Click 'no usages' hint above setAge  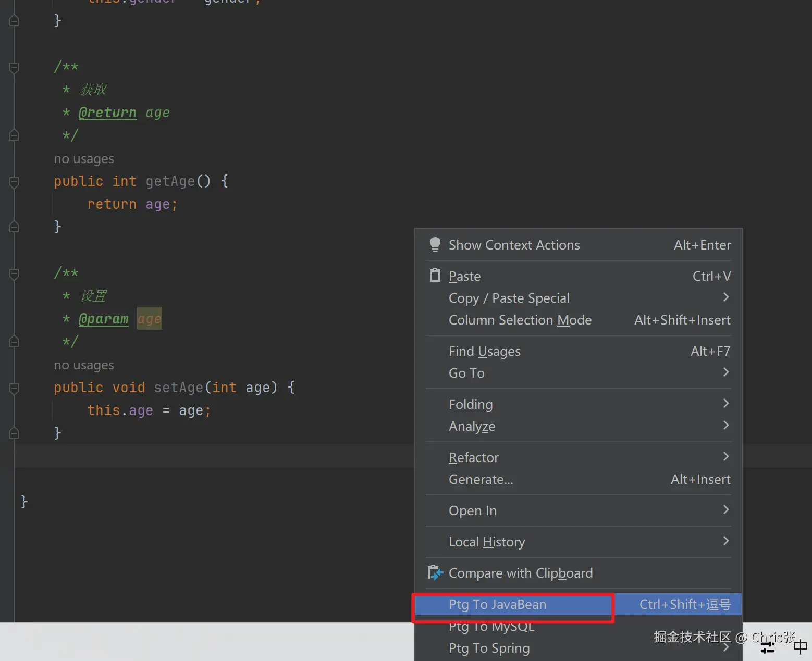(x=84, y=365)
